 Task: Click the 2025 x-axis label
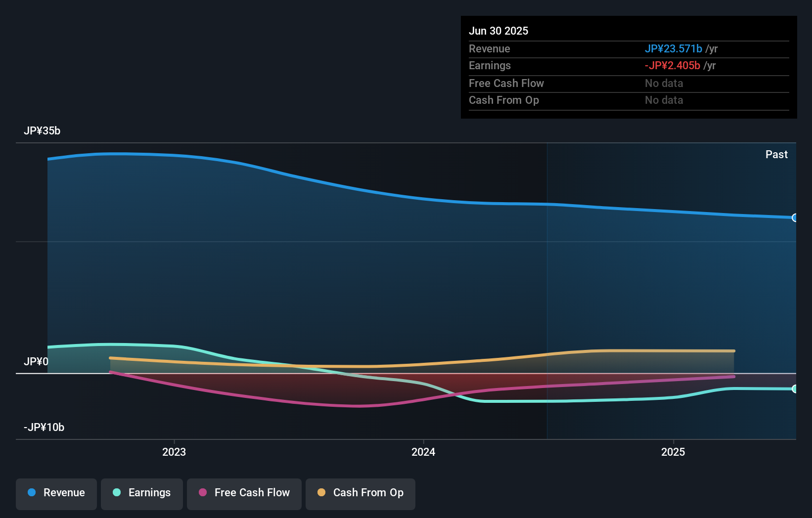tap(673, 452)
